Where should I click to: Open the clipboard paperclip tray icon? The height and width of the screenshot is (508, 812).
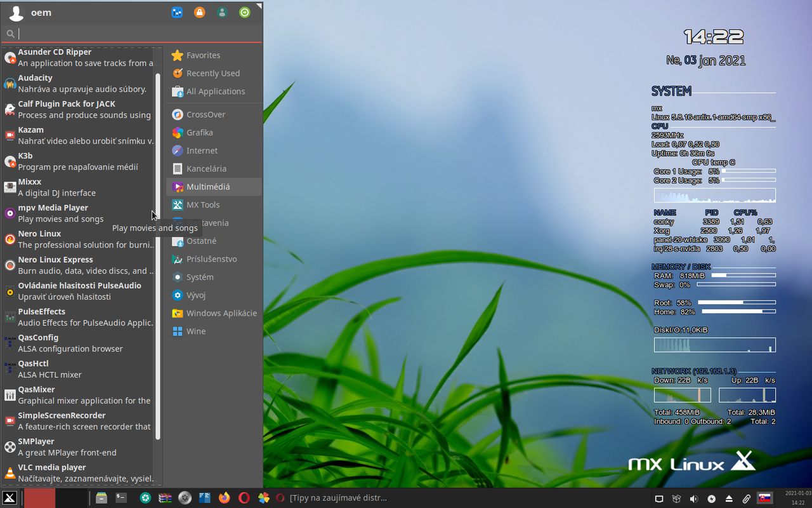(x=747, y=499)
